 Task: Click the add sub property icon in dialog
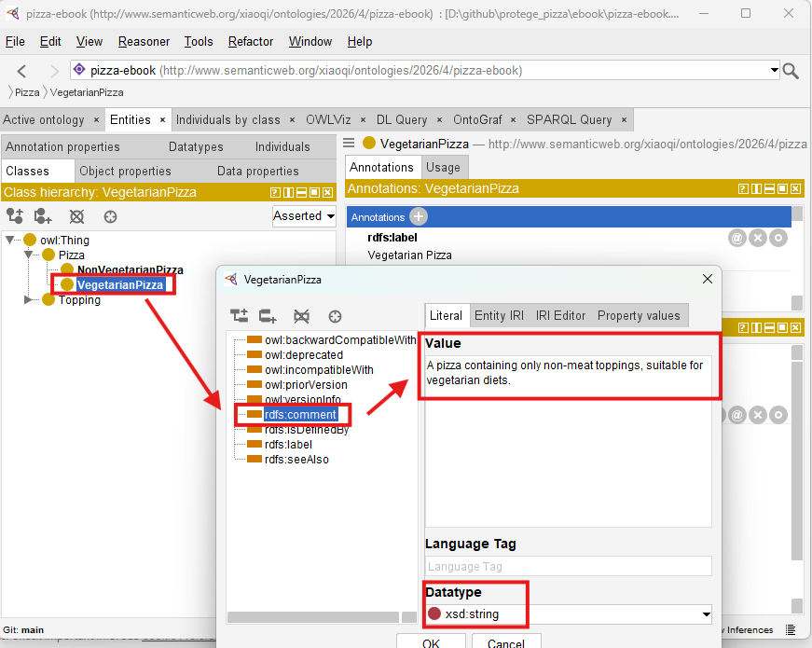pos(240,316)
